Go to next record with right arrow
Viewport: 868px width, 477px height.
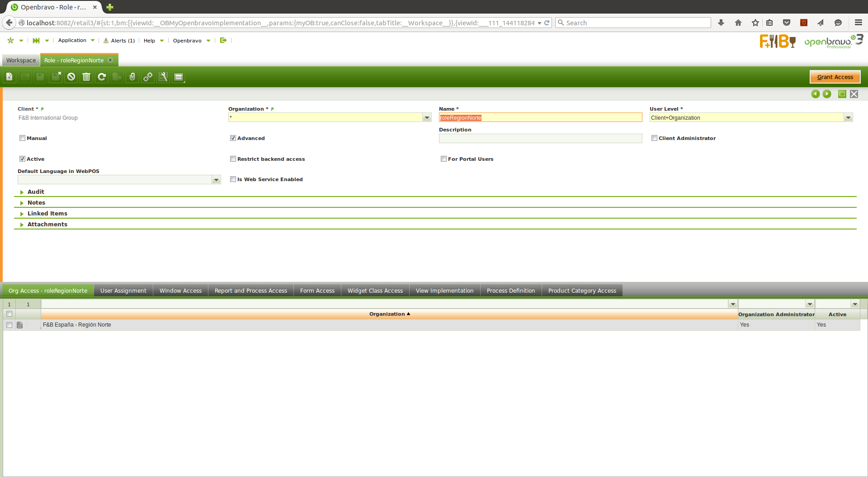pyautogui.click(x=827, y=94)
